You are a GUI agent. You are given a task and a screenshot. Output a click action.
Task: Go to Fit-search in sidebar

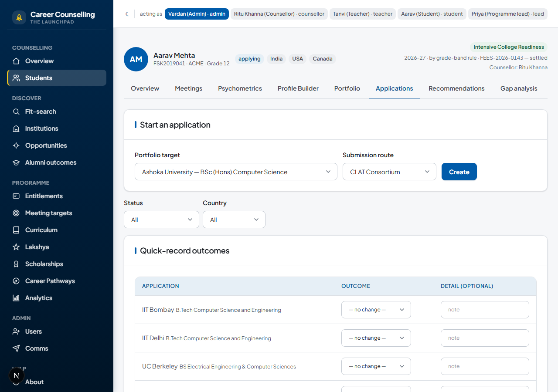(x=57, y=112)
